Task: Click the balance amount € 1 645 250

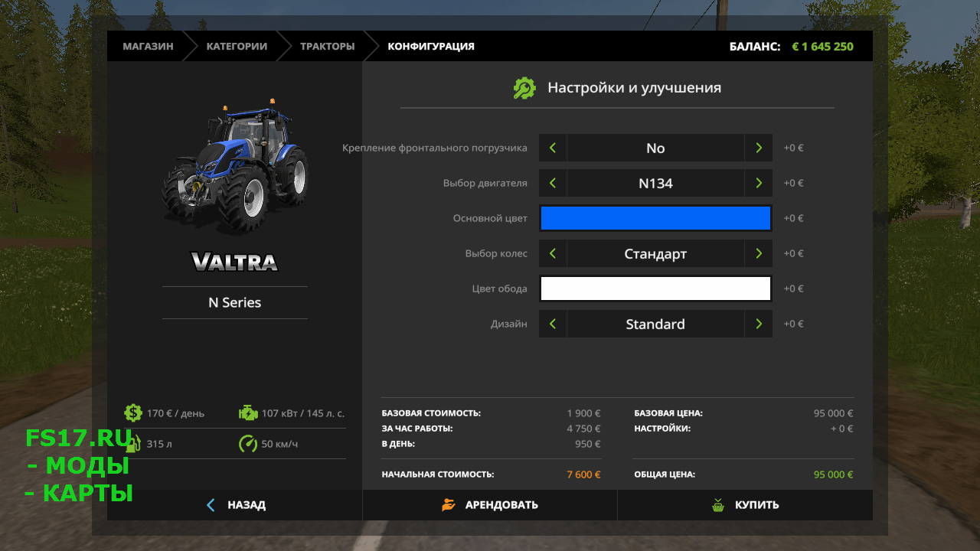Action: [822, 46]
